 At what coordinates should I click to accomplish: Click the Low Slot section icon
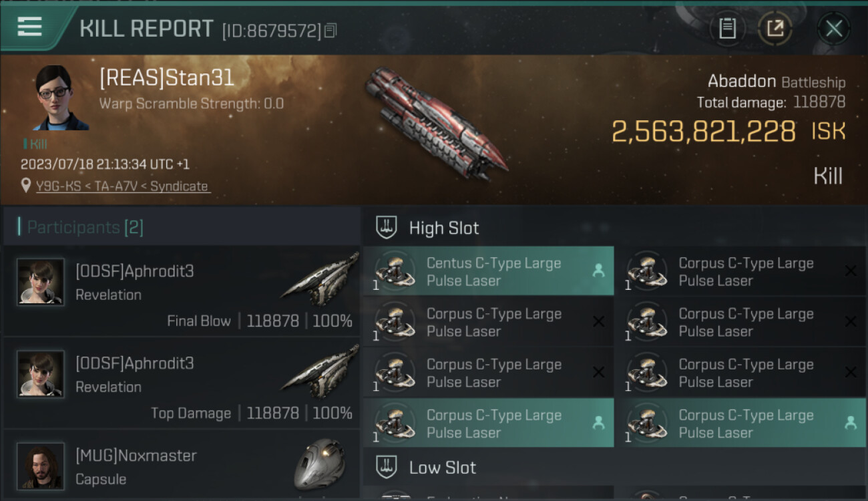[x=387, y=467]
